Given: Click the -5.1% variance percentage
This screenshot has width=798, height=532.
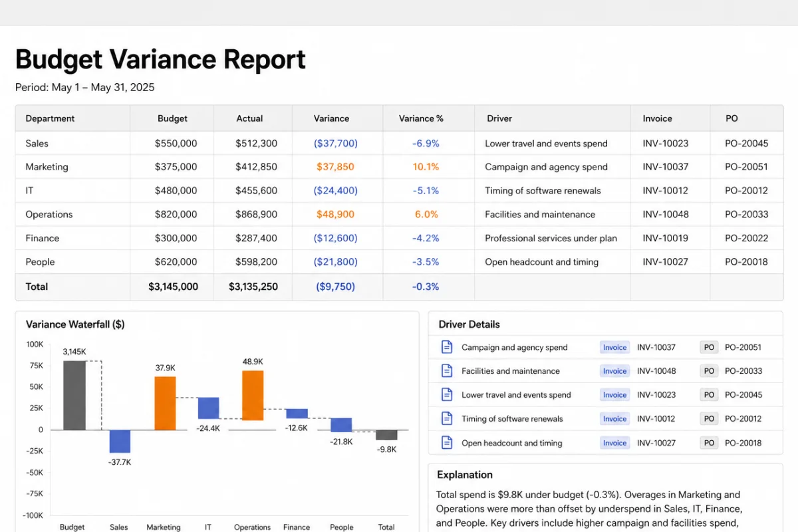Looking at the screenshot, I should (x=426, y=190).
